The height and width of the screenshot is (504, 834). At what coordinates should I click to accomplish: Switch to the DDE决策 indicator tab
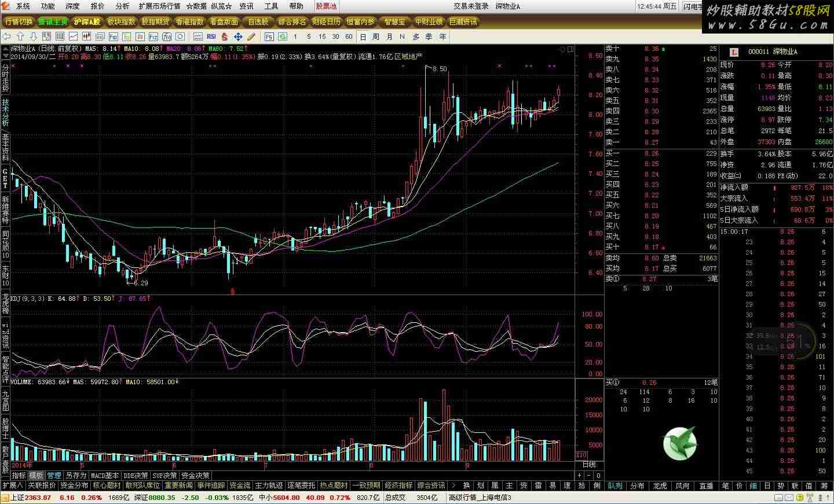(x=136, y=476)
